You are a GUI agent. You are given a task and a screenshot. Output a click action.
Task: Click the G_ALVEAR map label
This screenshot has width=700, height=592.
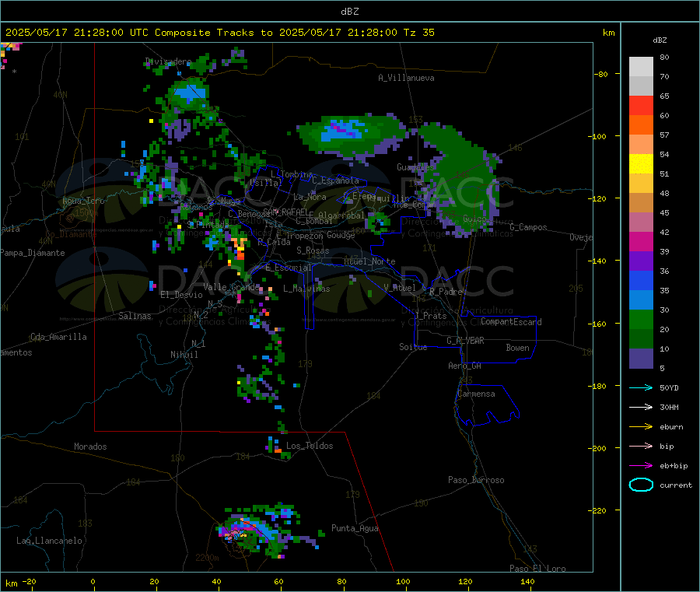[466, 341]
